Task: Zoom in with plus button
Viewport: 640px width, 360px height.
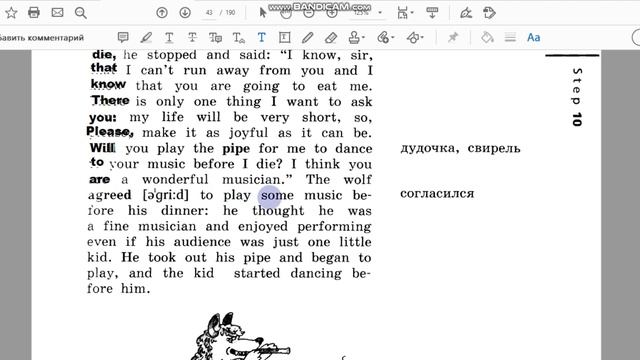Action: 332,13
